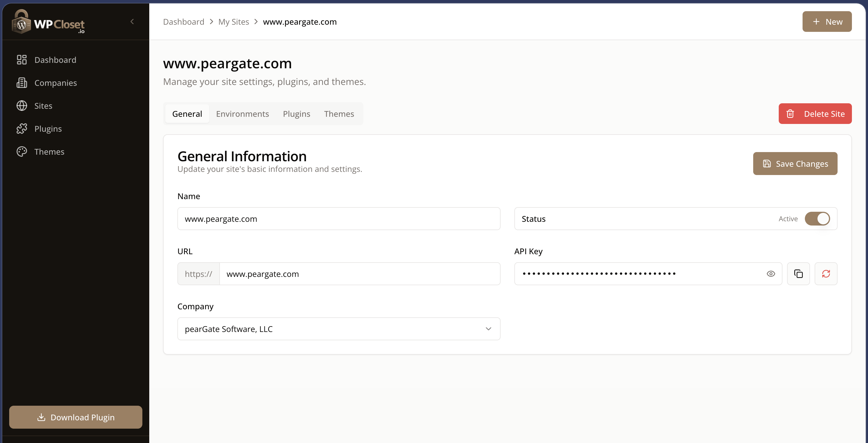
Task: Switch to the Environments tab
Action: 242,114
